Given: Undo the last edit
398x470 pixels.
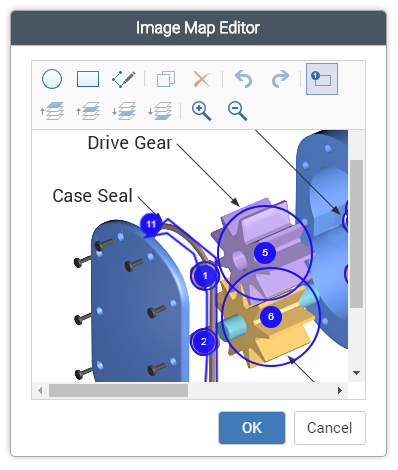Looking at the screenshot, I should tap(244, 79).
